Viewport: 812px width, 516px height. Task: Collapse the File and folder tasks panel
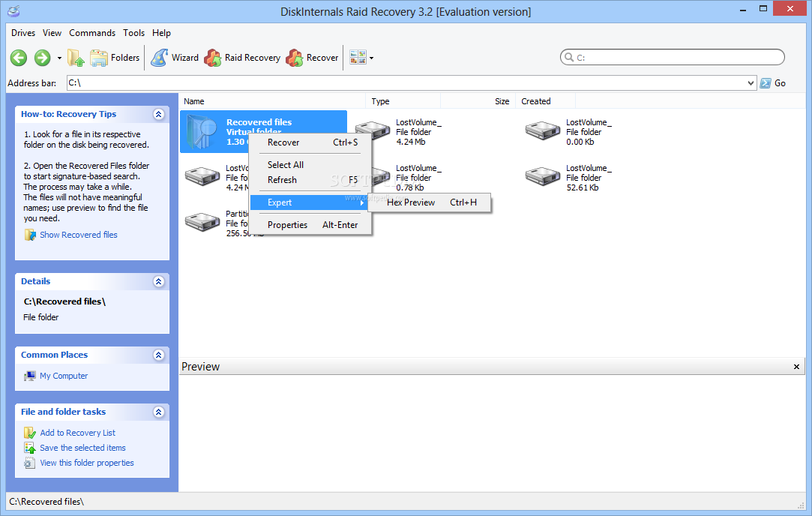[x=159, y=412]
